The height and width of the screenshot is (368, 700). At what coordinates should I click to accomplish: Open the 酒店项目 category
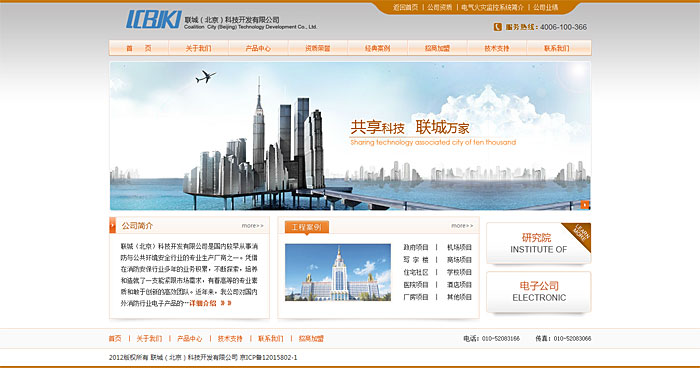coord(459,285)
